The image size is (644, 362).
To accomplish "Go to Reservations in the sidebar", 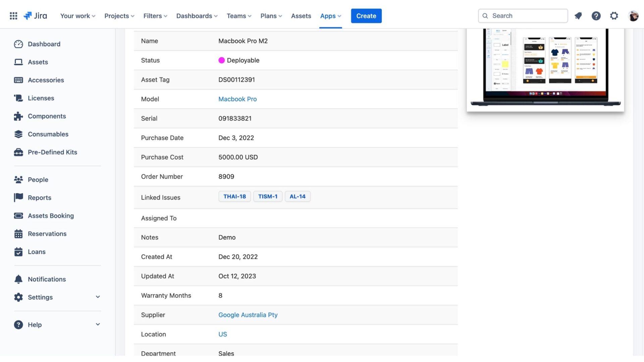I will point(47,234).
